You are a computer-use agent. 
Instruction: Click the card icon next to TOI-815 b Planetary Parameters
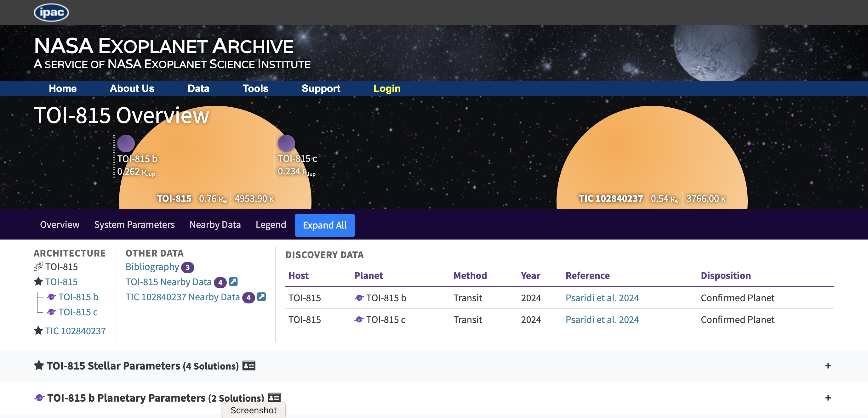pos(274,398)
